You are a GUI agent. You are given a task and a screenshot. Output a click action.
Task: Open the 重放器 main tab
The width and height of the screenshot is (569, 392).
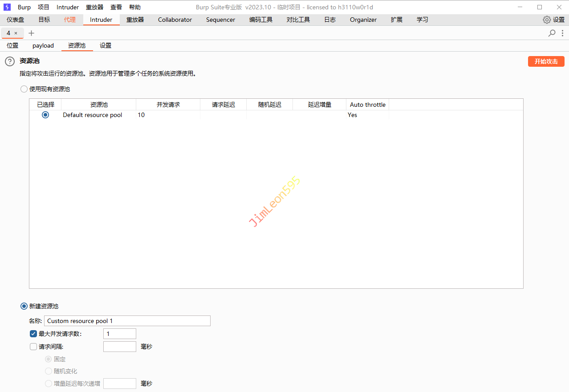(135, 20)
